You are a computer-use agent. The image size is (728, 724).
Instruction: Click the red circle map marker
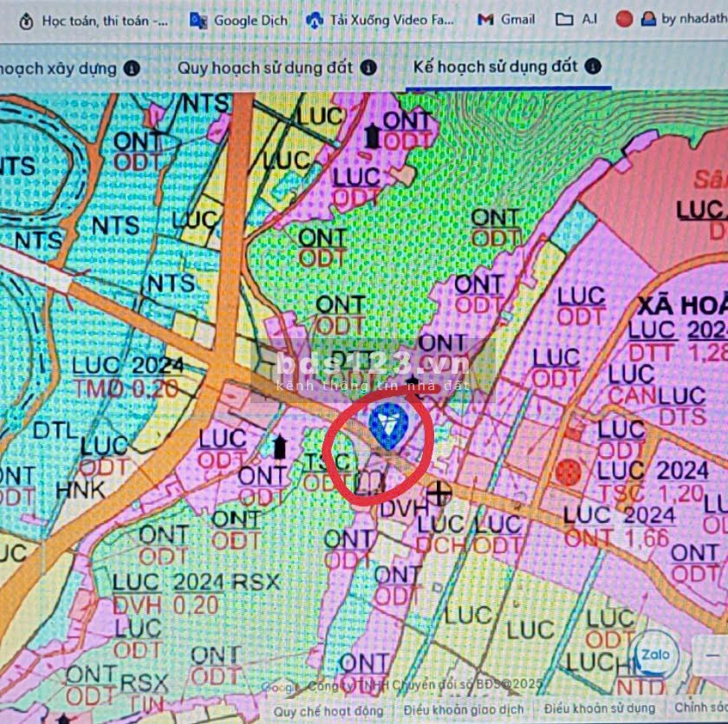(568, 473)
